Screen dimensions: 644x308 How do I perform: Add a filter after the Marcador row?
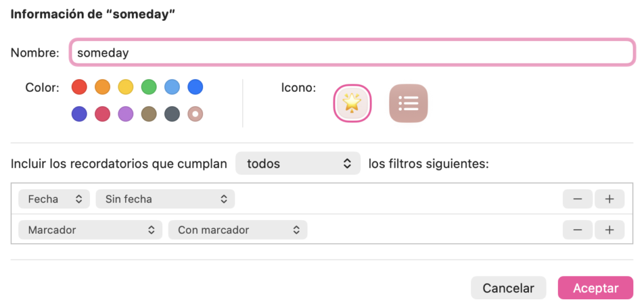point(609,230)
